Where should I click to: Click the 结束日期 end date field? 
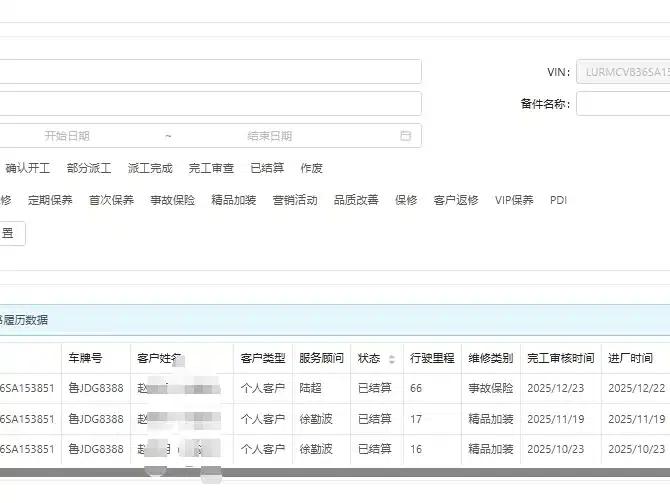click(x=270, y=136)
